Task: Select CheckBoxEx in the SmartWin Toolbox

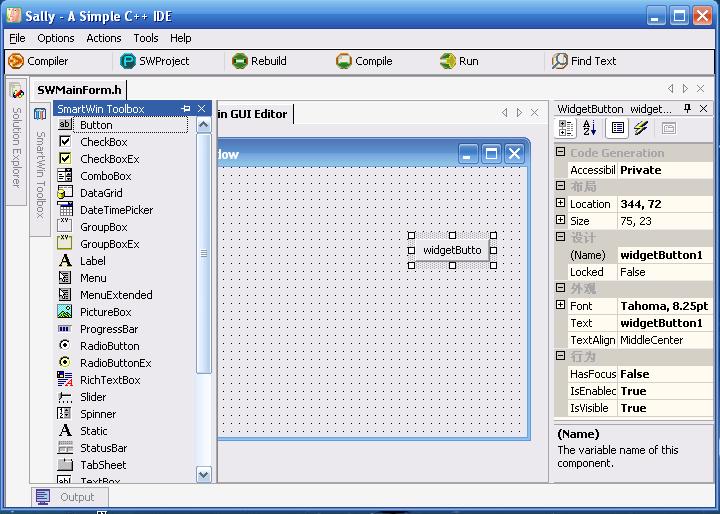Action: pos(109,159)
